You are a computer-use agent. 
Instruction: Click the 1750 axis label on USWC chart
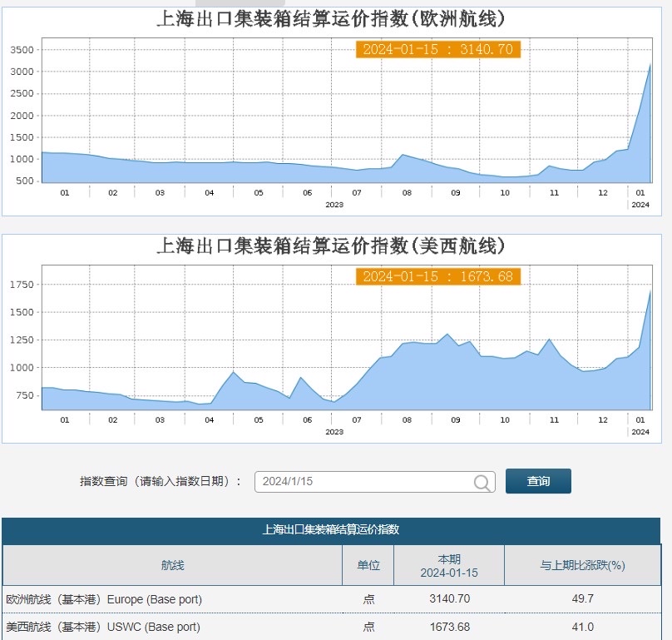click(22, 285)
